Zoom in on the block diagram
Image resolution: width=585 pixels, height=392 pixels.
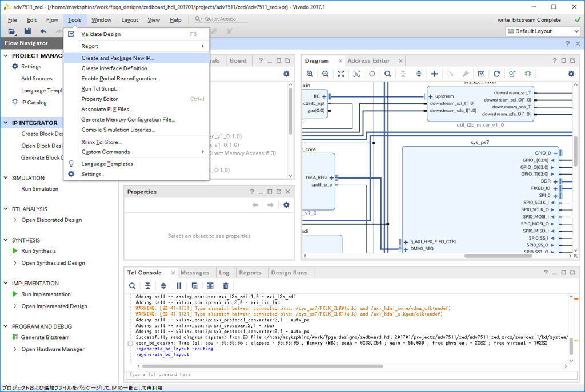click(310, 74)
